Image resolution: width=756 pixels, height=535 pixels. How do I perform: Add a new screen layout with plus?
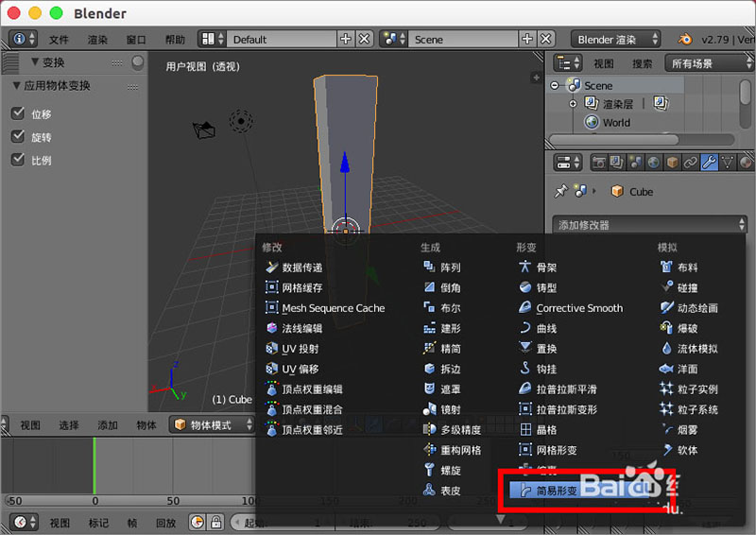coord(346,39)
